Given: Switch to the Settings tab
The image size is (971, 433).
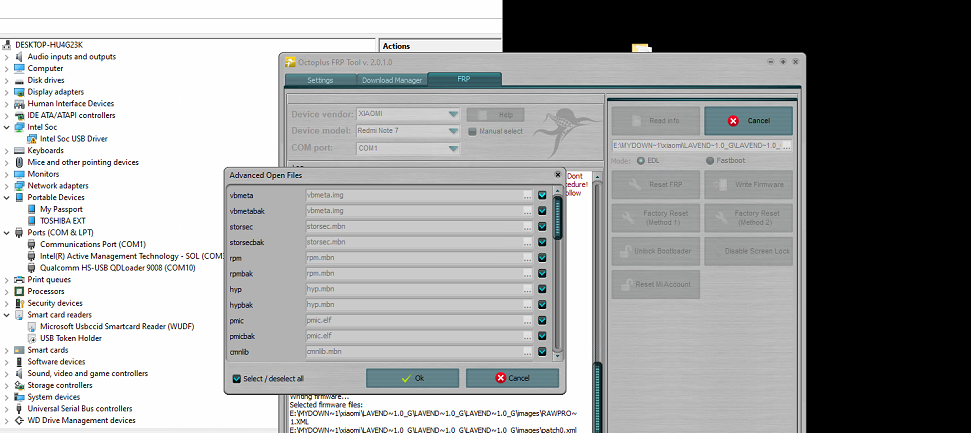Looking at the screenshot, I should pos(320,79).
